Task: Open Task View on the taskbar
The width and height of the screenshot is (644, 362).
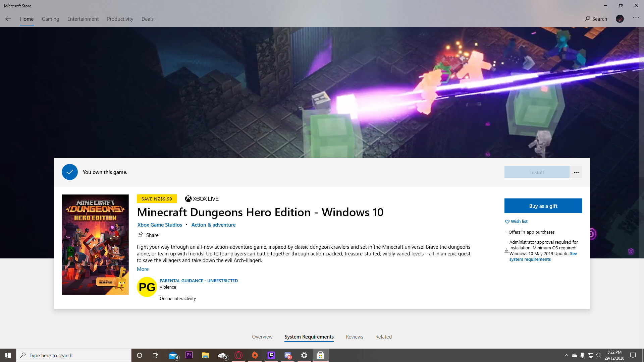Action: (x=156, y=355)
